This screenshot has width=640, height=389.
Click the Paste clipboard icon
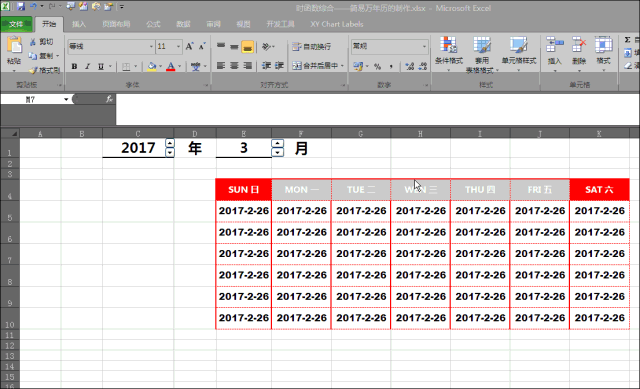point(14,46)
